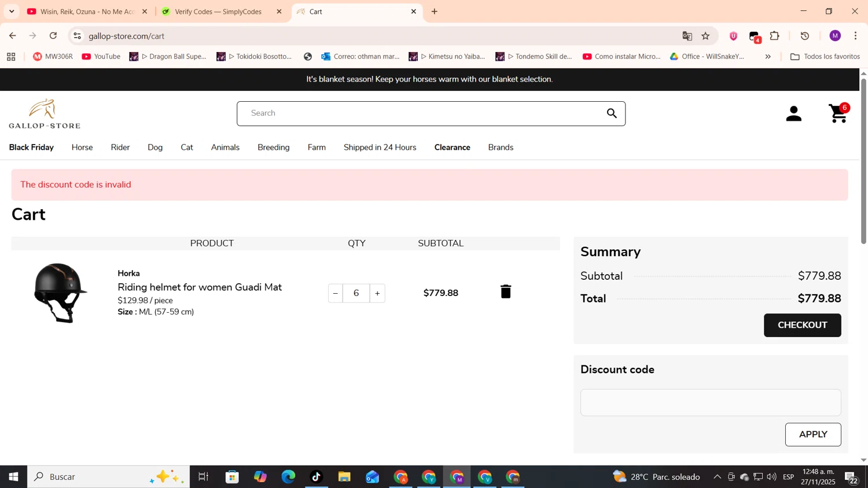Open the uBlock shield extension icon

[x=733, y=36]
